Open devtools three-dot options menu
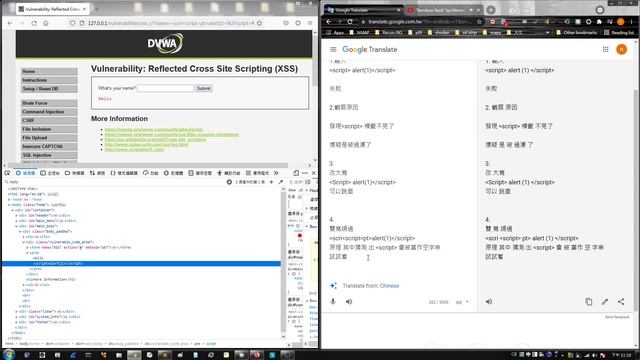Screen dimensions: 640x360 [305, 173]
